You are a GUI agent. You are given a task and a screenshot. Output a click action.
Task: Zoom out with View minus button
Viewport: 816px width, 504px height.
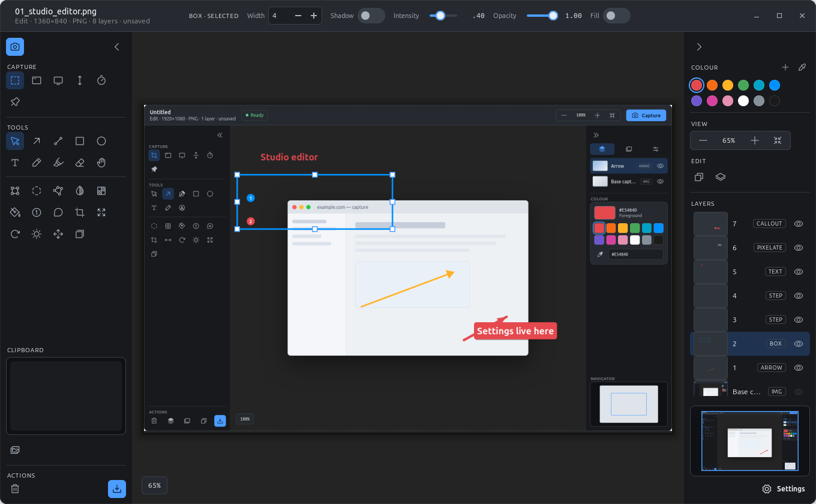(703, 140)
